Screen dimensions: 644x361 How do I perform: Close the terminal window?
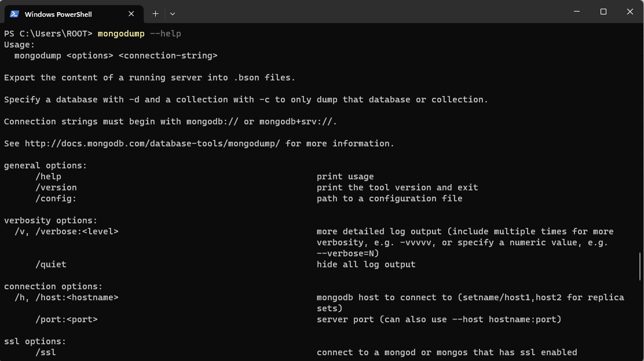pos(630,12)
